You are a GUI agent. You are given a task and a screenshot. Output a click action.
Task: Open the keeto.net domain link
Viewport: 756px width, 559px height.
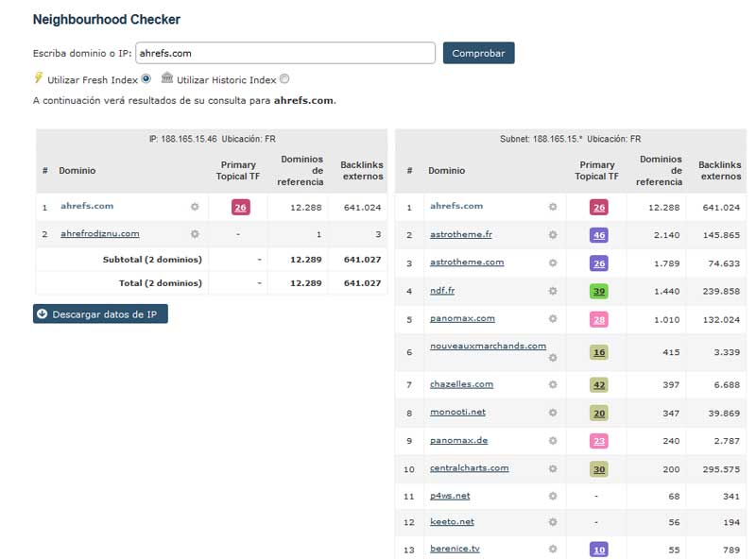[451, 521]
